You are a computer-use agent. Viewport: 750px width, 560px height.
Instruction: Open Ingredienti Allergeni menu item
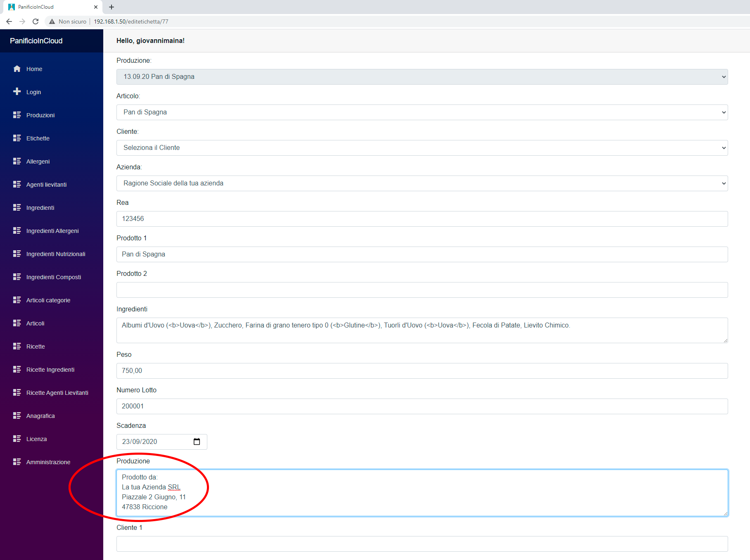(52, 231)
